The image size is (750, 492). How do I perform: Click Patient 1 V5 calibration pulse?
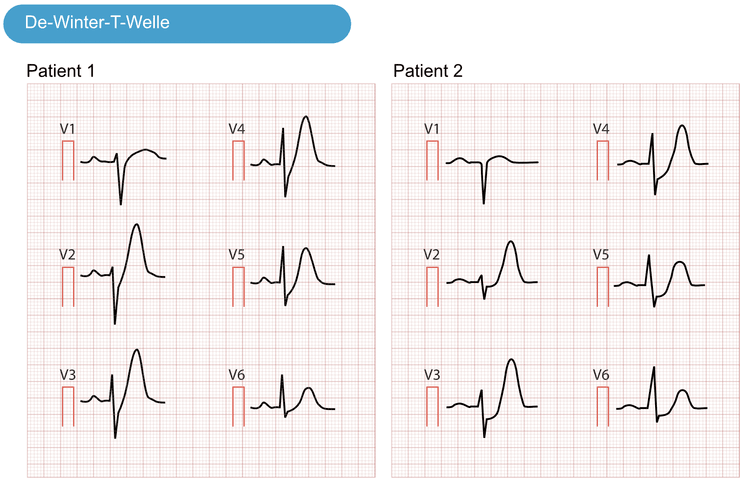pyautogui.click(x=238, y=287)
